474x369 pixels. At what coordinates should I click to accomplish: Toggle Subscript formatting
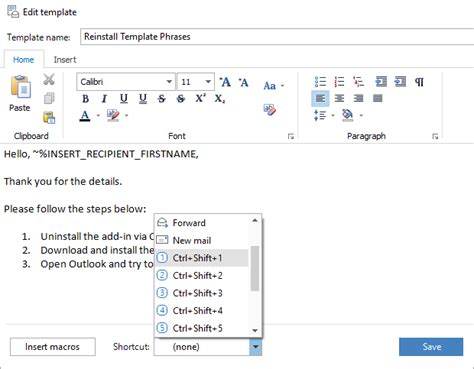click(220, 99)
